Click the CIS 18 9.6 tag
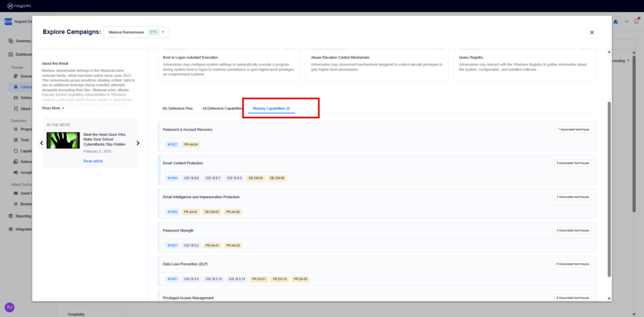The image size is (644, 317). point(191,178)
